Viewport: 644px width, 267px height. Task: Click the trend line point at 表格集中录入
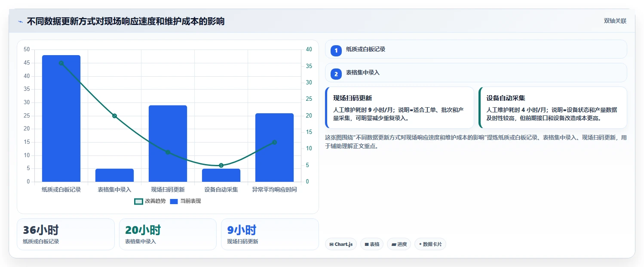pos(114,116)
